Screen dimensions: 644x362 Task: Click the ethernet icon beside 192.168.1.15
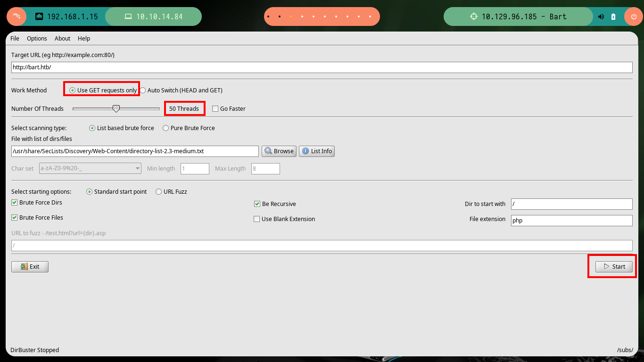coord(40,16)
